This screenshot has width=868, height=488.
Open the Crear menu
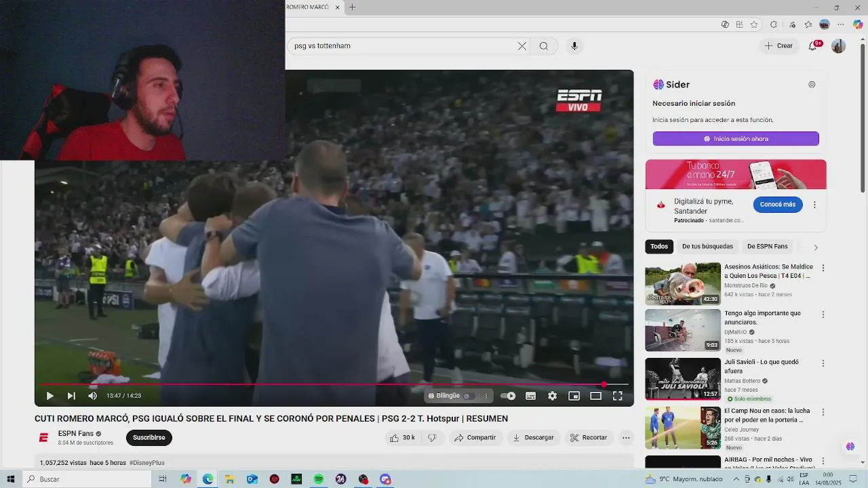click(x=778, y=46)
